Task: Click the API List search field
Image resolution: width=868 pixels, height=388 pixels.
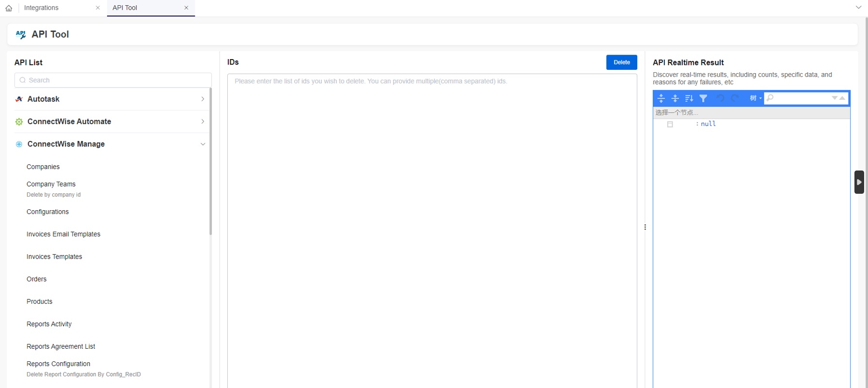Action: click(116, 80)
